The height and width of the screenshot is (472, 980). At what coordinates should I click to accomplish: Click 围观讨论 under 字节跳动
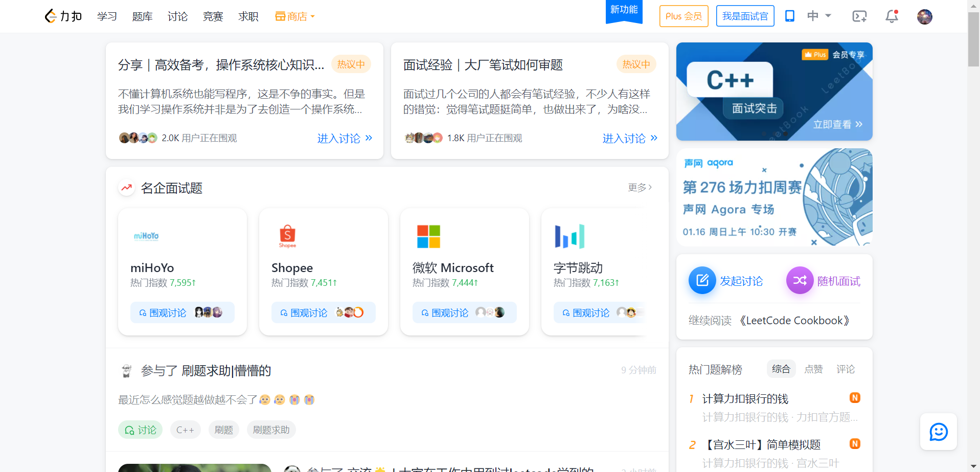(x=599, y=312)
